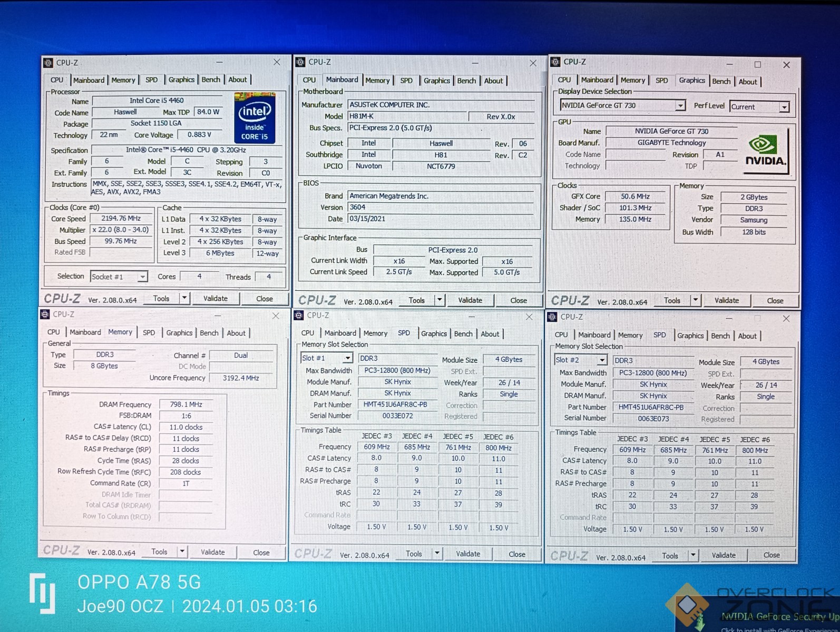840x632 pixels.
Task: Click Chipset value Haswell in Mainboard window
Action: pos(441,143)
